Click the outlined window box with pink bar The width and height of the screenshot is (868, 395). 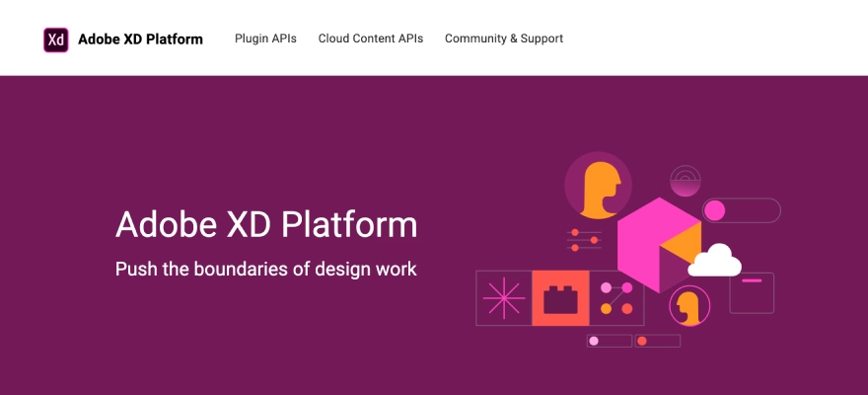point(752,292)
